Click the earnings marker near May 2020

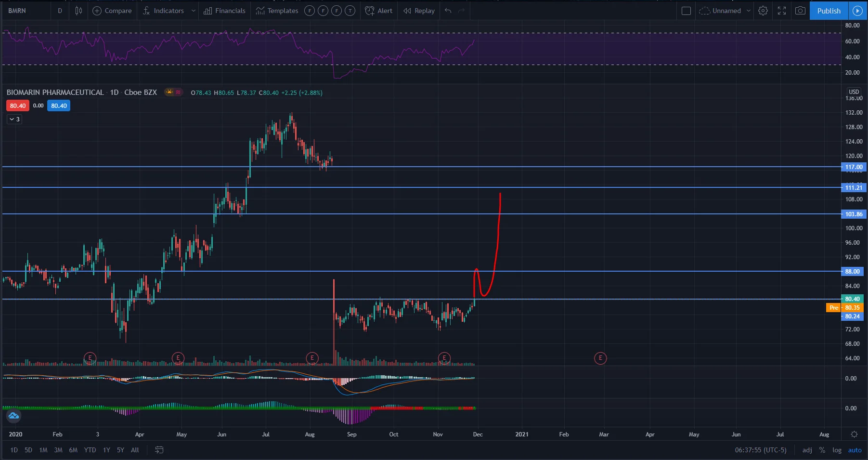178,357
